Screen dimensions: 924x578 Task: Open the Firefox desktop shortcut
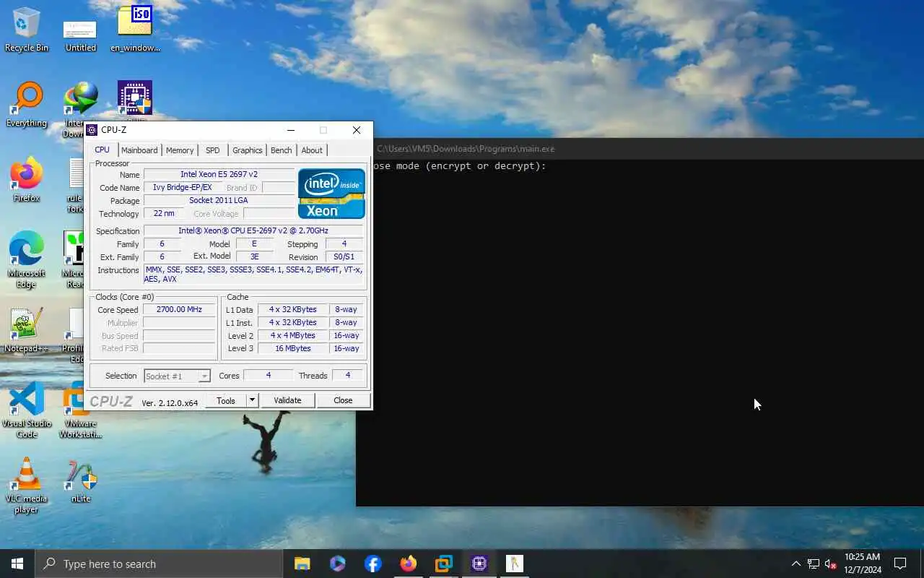[x=27, y=180]
